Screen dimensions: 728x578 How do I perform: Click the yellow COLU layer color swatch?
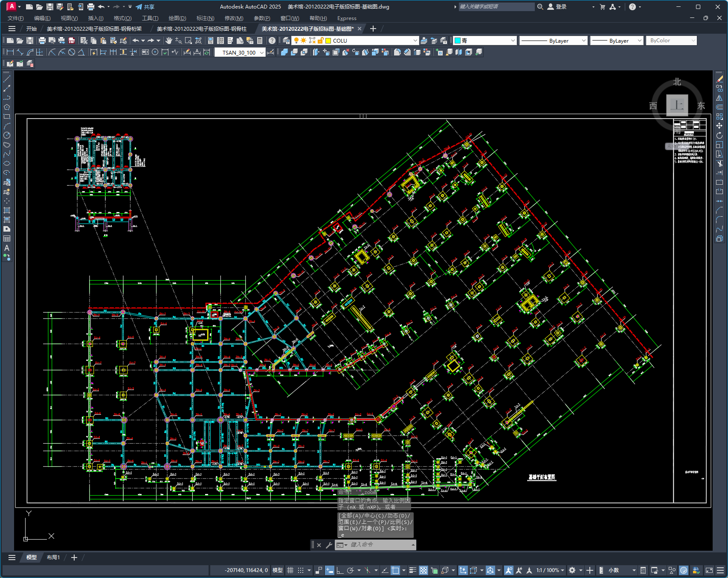(328, 41)
